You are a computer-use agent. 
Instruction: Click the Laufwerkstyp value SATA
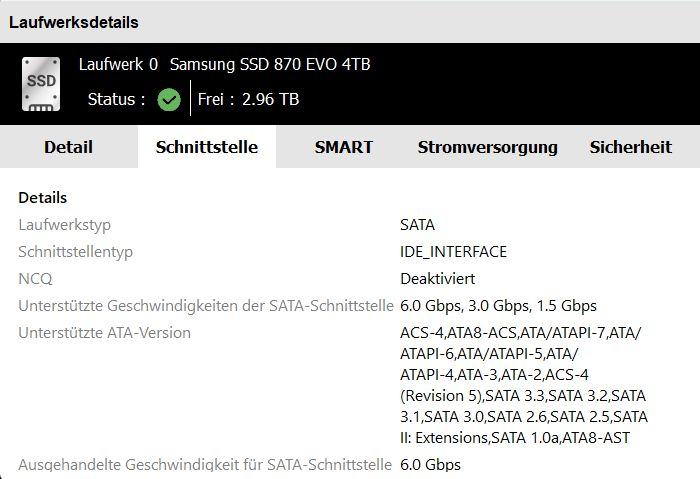coord(417,225)
